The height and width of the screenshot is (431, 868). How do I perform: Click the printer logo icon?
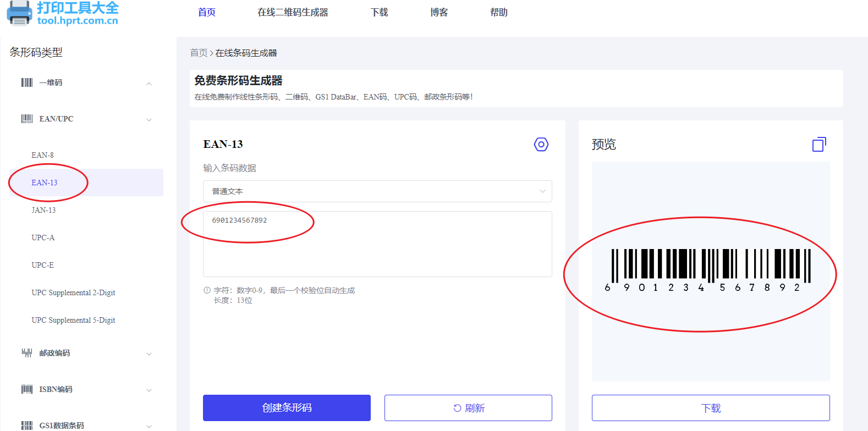point(19,13)
